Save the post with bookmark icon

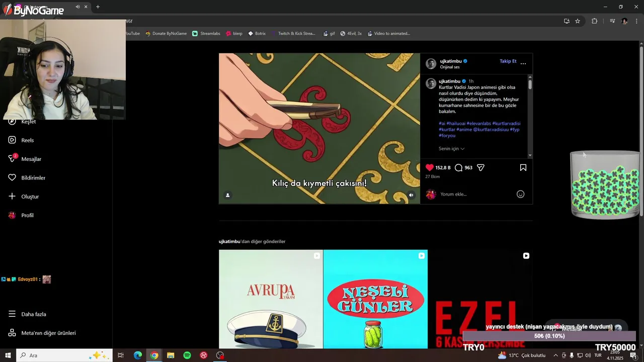[x=523, y=167]
